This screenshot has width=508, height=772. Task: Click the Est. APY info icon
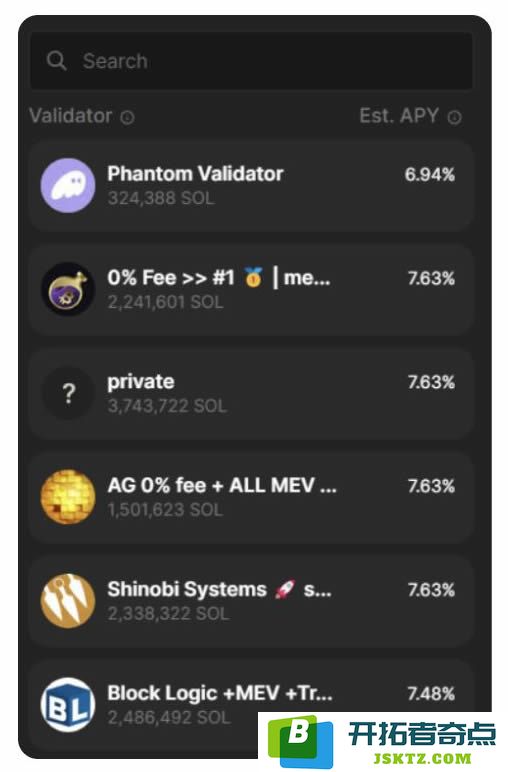click(454, 117)
